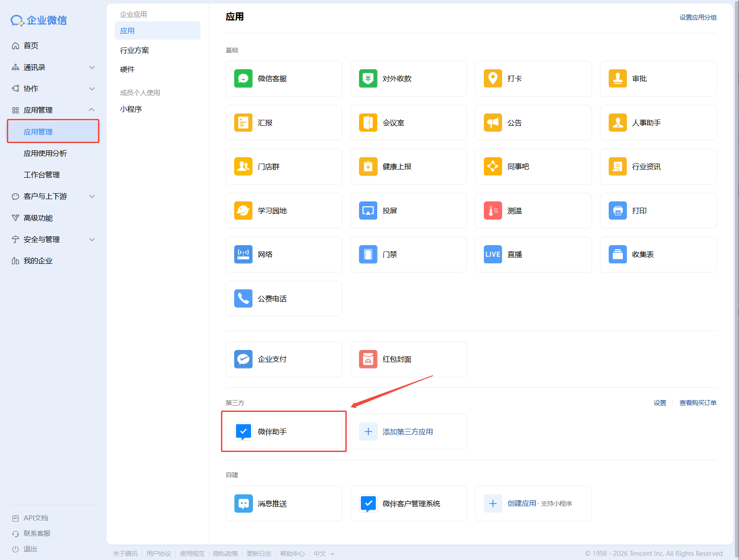Click the plus icon for 添加第三方应用
This screenshot has width=739, height=560.
point(368,432)
